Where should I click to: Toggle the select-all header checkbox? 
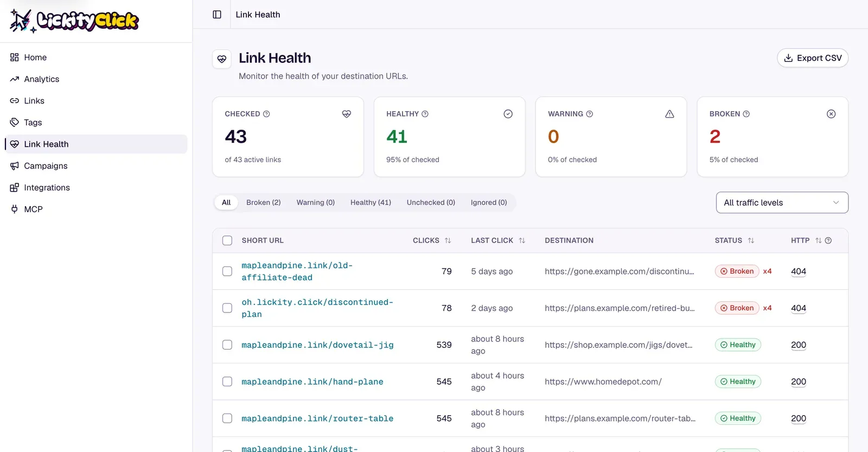click(x=227, y=240)
